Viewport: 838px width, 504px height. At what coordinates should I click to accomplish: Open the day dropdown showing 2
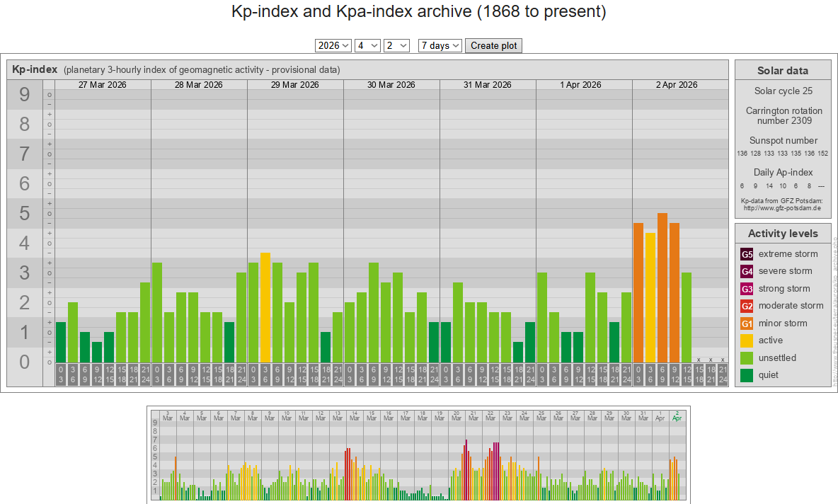tap(396, 45)
